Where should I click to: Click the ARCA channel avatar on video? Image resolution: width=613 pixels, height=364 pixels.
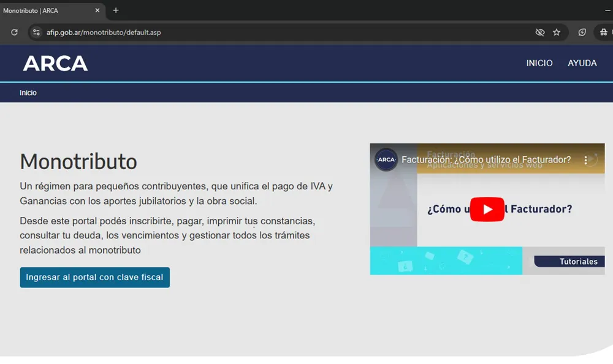(386, 159)
